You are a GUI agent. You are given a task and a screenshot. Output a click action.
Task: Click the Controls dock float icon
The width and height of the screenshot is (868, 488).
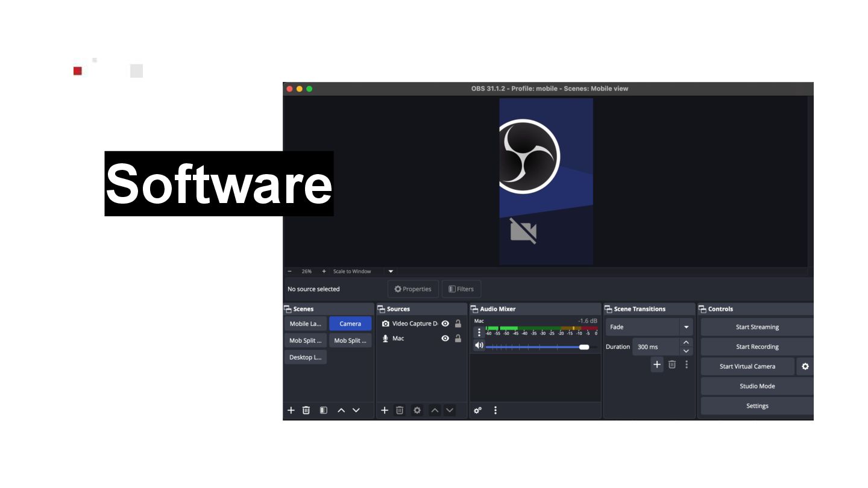(x=702, y=309)
